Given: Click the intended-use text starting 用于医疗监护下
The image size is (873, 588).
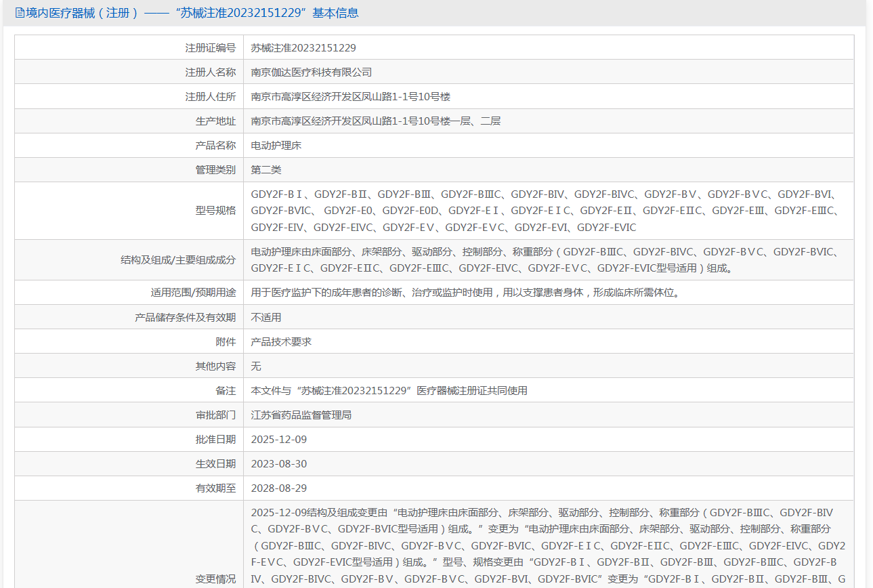Looking at the screenshot, I should point(465,293).
